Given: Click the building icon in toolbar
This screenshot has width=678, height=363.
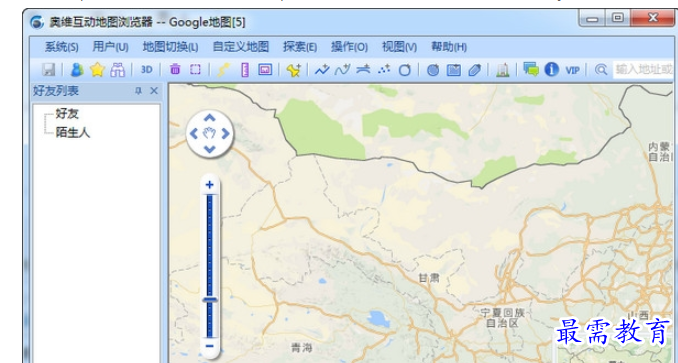Looking at the screenshot, I should 502,70.
